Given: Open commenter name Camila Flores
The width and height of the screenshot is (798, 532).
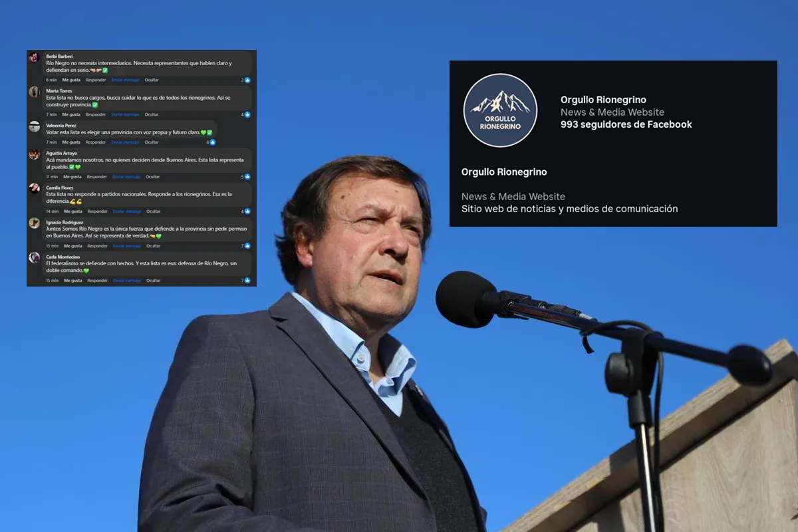Looking at the screenshot, I should [61, 188].
